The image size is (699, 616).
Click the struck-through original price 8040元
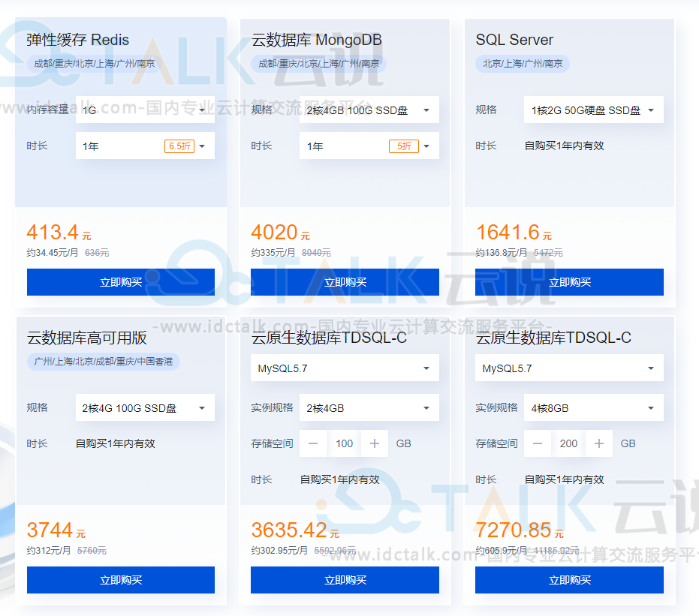[x=316, y=253]
